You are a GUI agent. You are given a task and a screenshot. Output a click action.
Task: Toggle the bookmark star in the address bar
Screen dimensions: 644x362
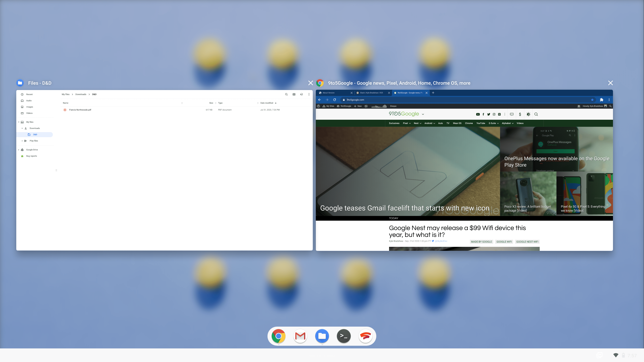tap(592, 99)
